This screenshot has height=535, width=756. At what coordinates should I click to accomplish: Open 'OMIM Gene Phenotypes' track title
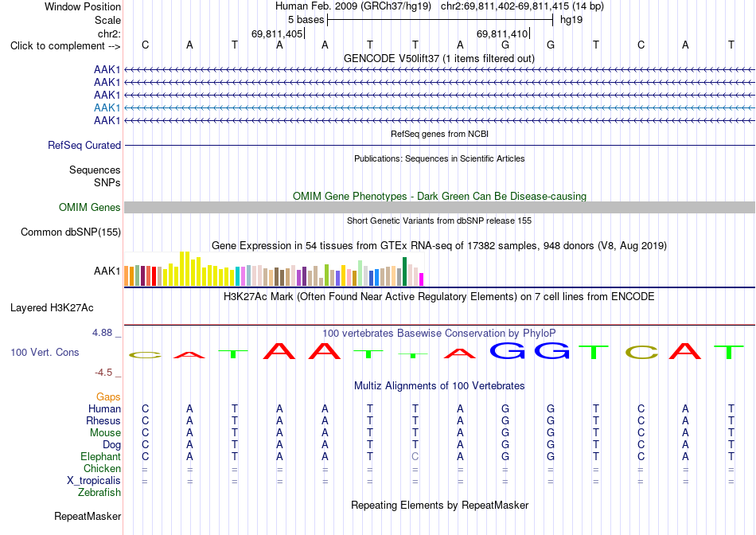[x=439, y=196]
